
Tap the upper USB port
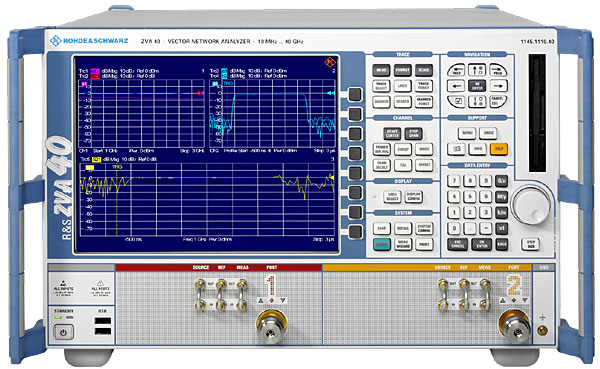pyautogui.click(x=103, y=321)
